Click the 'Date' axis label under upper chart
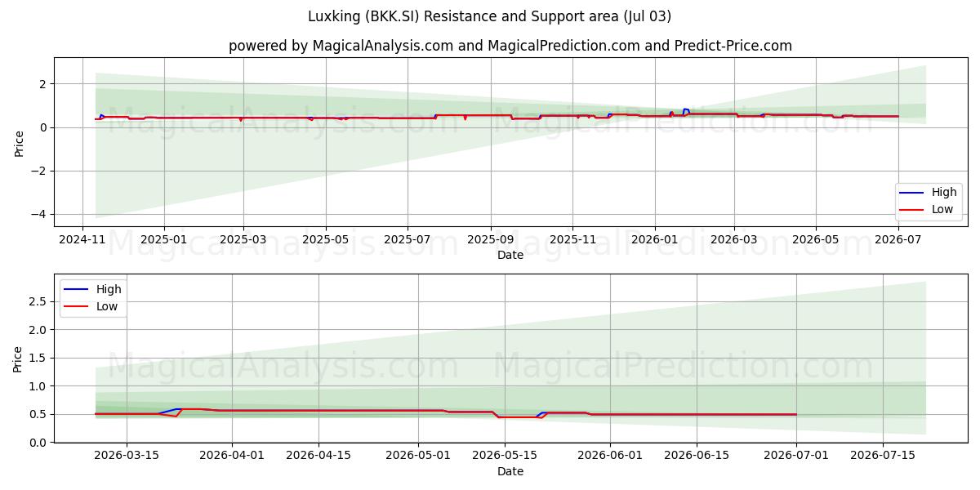The image size is (980, 490). [510, 256]
